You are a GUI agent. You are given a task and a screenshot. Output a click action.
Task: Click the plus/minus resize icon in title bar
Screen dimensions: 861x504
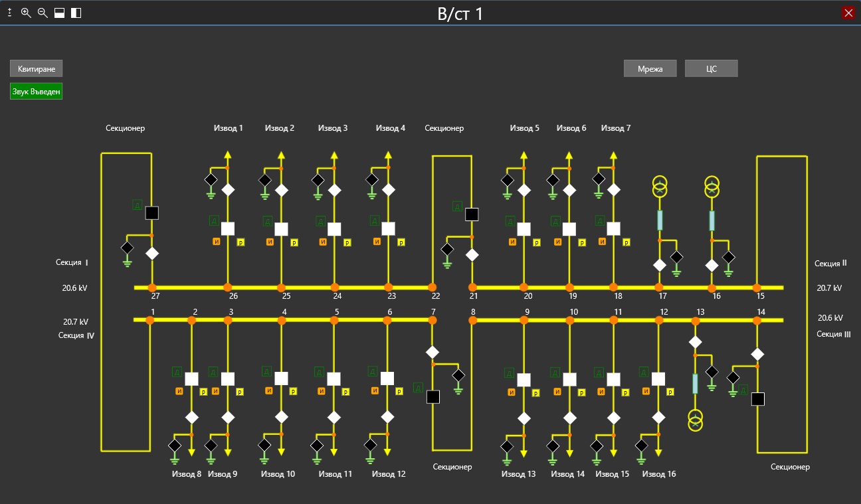click(x=10, y=13)
